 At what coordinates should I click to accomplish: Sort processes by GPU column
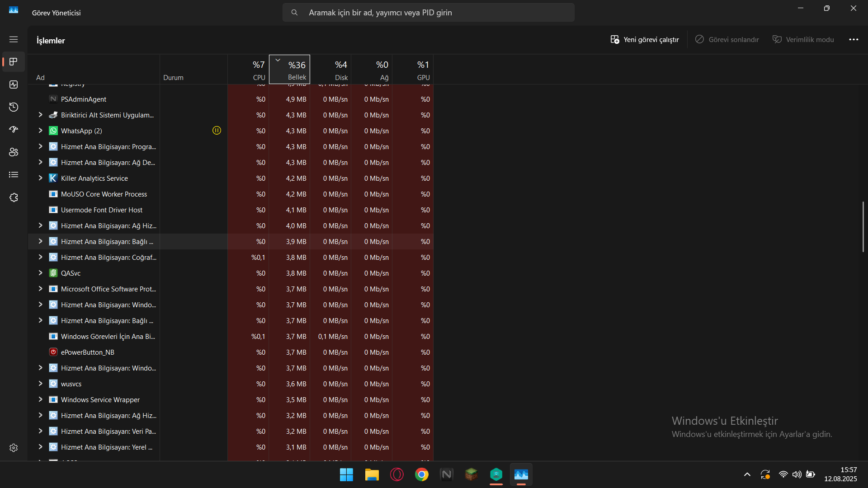(x=413, y=70)
